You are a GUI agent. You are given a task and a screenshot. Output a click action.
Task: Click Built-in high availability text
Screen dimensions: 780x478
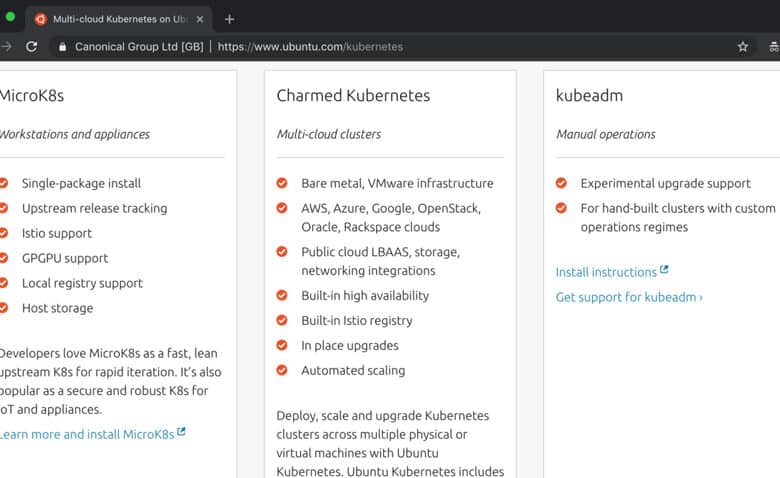pyautogui.click(x=365, y=296)
